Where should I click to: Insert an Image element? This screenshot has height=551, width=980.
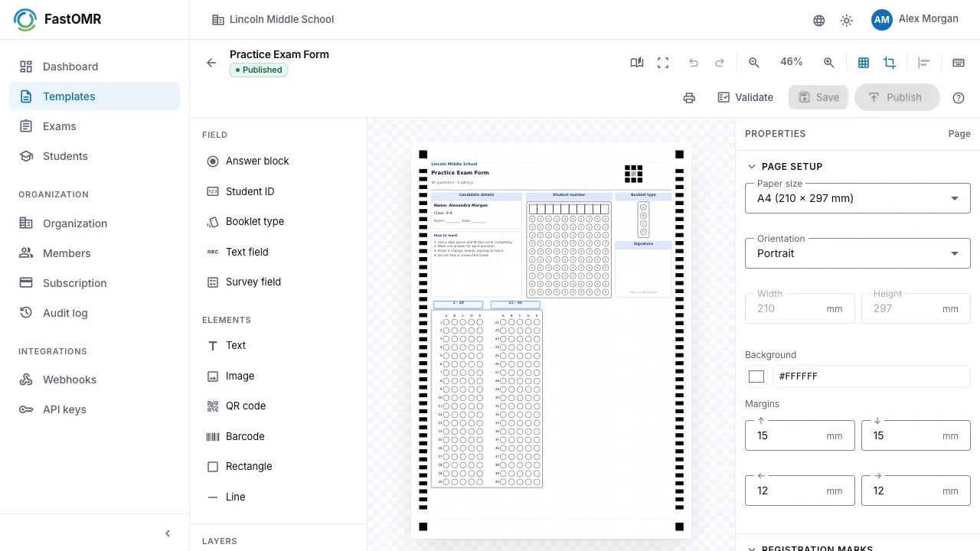pyautogui.click(x=279, y=376)
